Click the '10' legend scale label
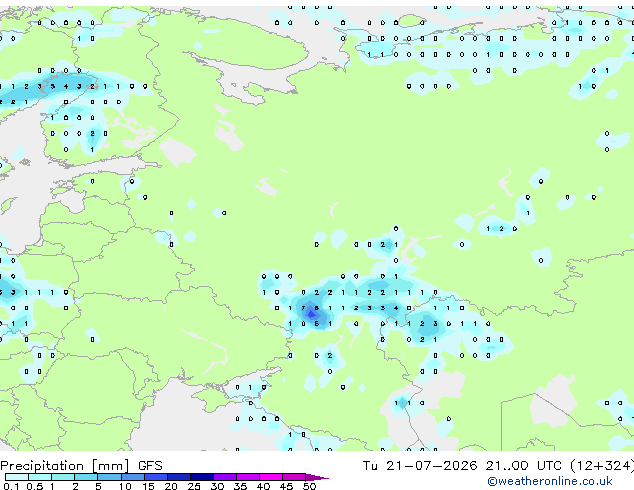This screenshot has height=490, width=634. point(125,486)
